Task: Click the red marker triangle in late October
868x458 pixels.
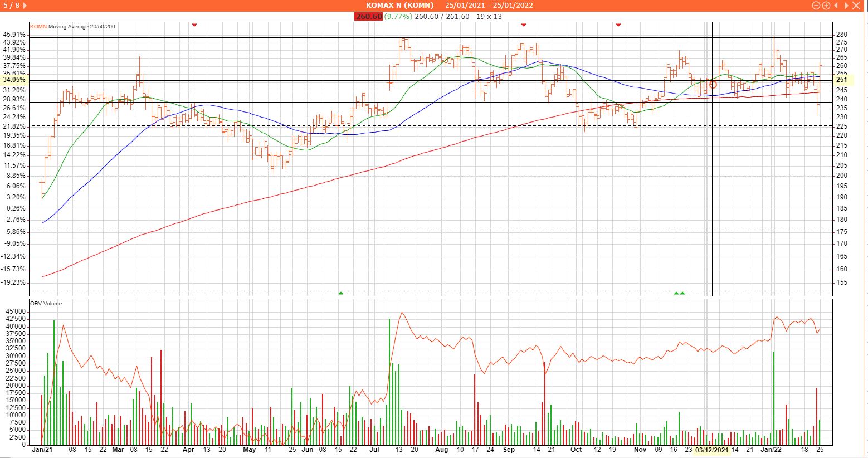Action: [618, 25]
